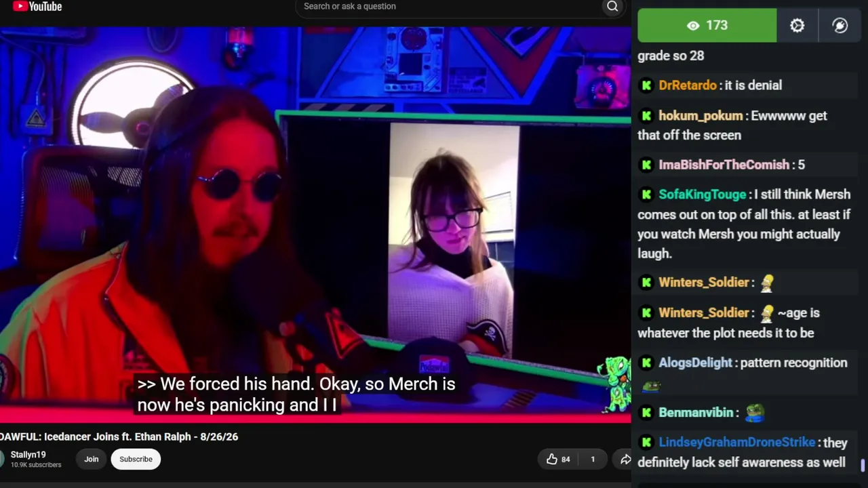The width and height of the screenshot is (868, 488).
Task: Click the Homer emote before '~age is'
Action: point(767,313)
